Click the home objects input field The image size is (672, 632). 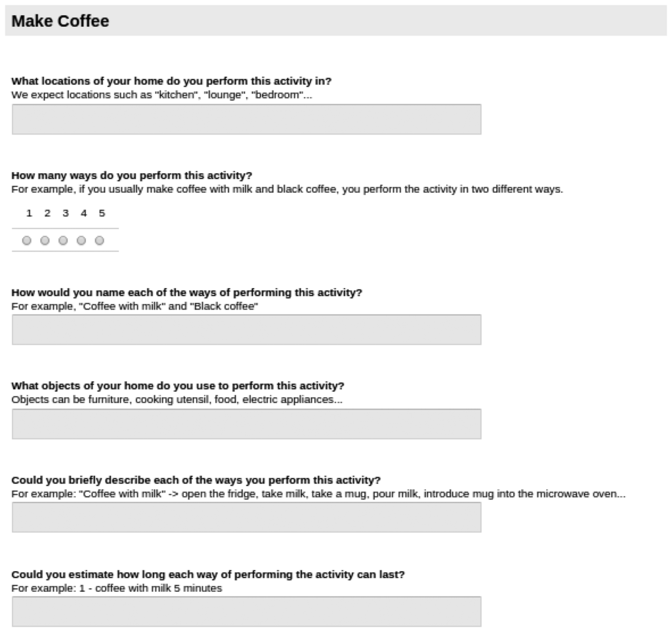(246, 424)
